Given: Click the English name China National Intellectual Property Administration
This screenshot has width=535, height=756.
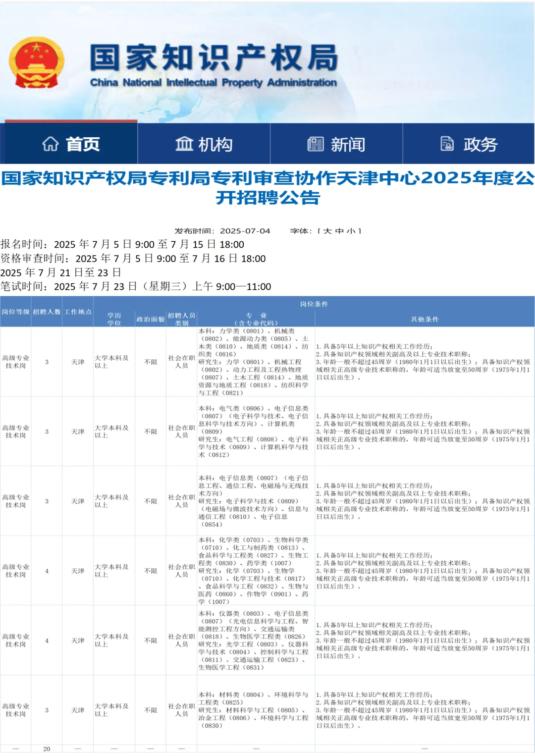Looking at the screenshot, I should [x=214, y=83].
